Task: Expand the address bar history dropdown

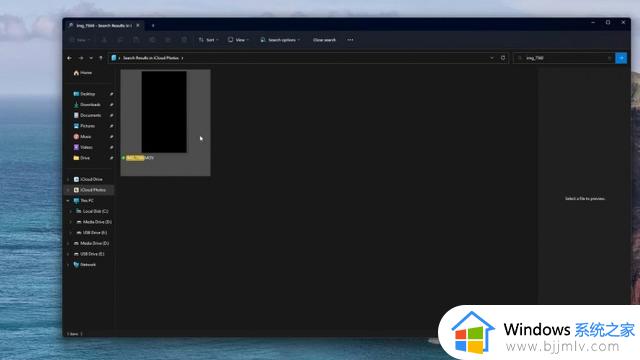Action: point(491,58)
